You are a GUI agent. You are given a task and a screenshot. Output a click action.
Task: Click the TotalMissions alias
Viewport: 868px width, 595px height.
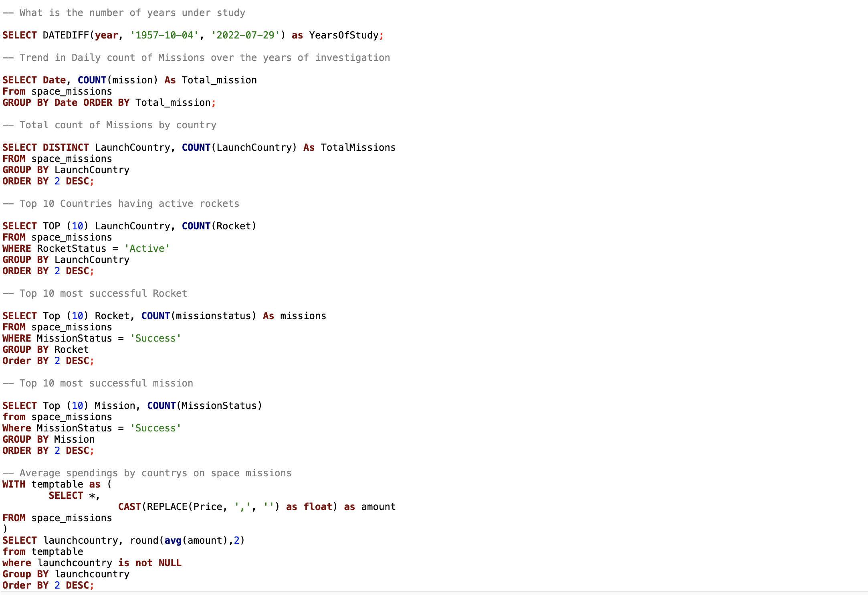[x=358, y=148]
